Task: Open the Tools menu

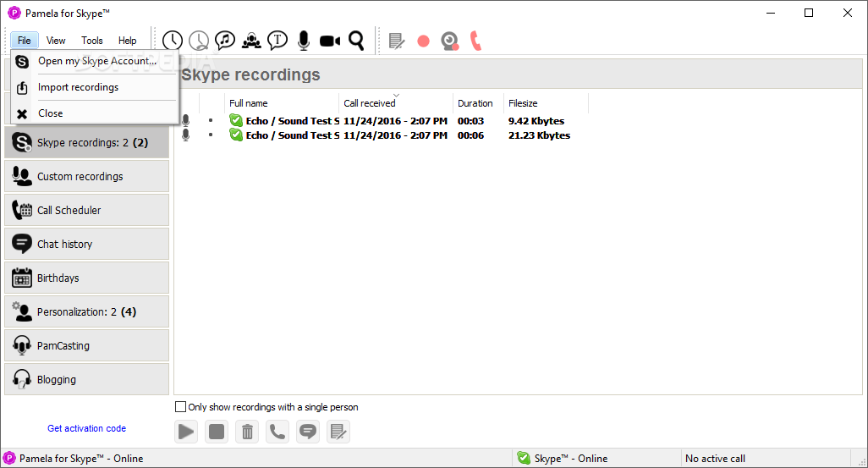Action: 92,41
